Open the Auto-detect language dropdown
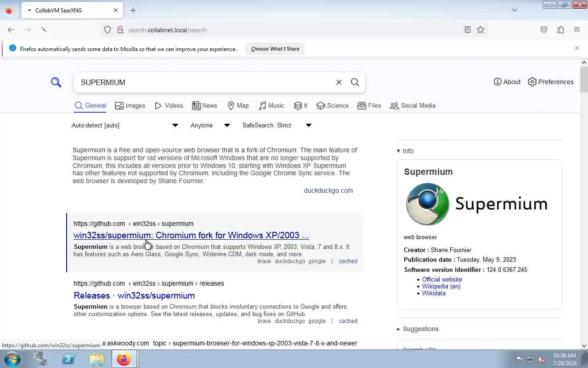 124,125
